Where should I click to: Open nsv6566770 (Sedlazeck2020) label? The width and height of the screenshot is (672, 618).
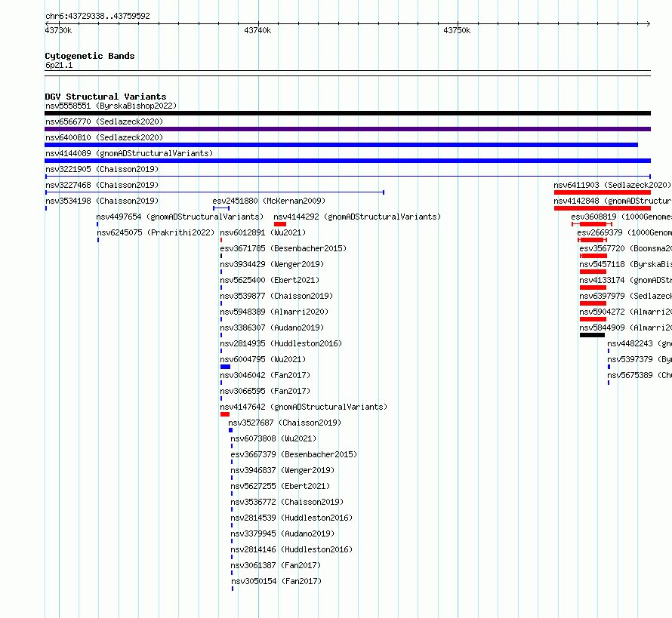tap(104, 121)
